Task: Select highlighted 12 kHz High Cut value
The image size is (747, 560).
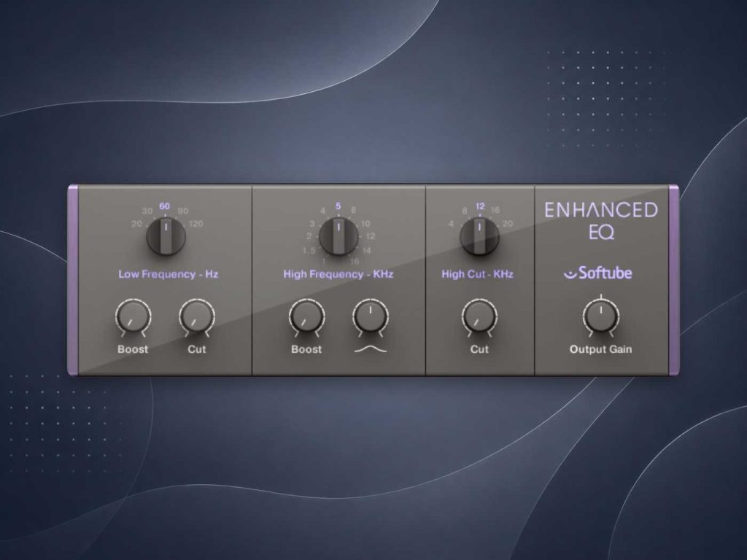Action: coord(480,206)
